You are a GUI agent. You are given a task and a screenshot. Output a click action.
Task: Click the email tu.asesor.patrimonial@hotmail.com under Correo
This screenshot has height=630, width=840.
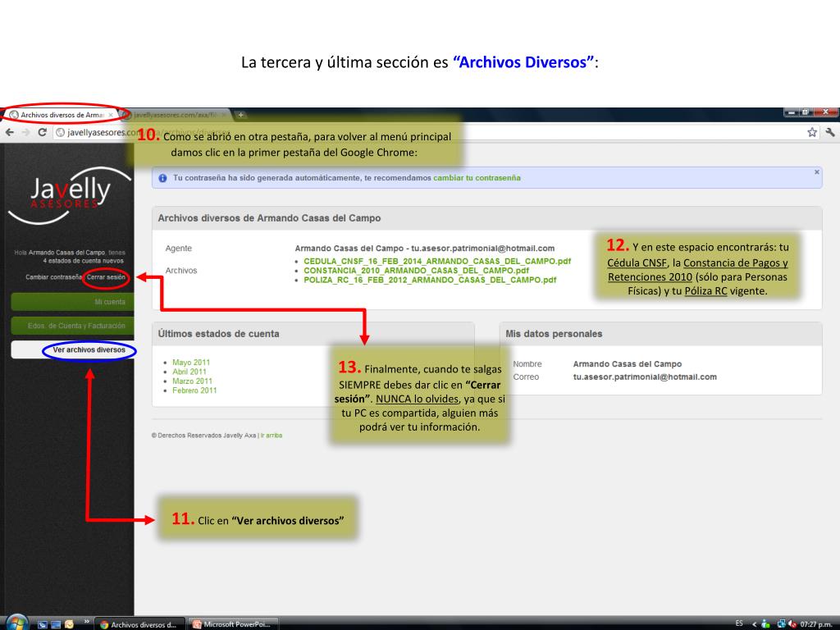pyautogui.click(x=645, y=377)
